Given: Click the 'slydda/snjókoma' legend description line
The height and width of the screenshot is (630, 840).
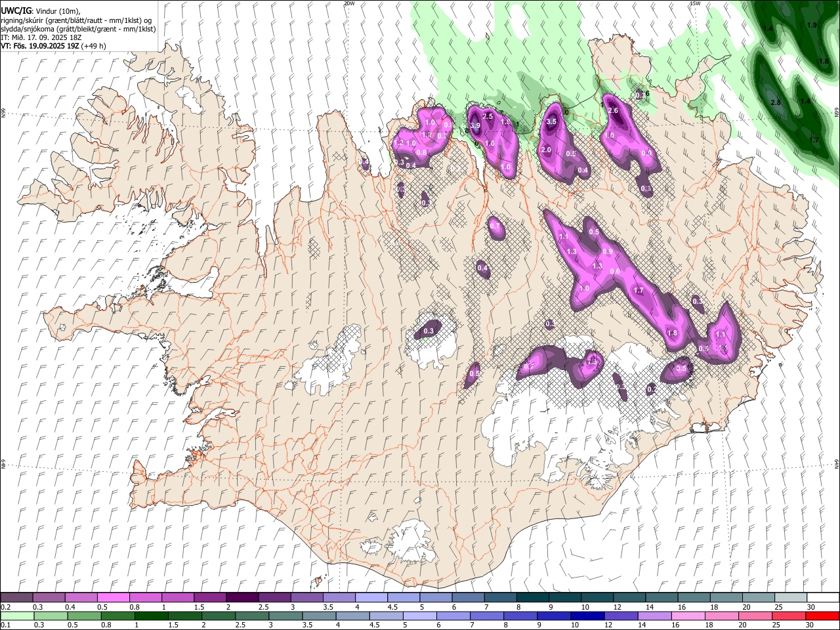Looking at the screenshot, I should coord(79,29).
